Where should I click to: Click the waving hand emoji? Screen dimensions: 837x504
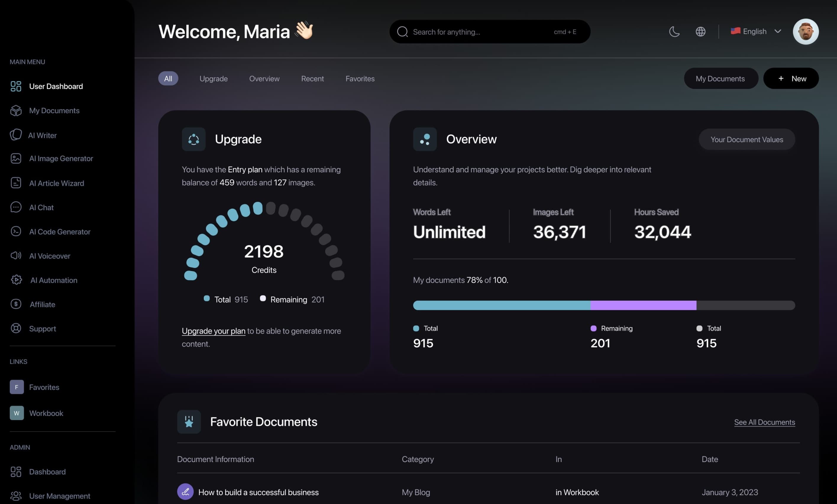coord(304,30)
